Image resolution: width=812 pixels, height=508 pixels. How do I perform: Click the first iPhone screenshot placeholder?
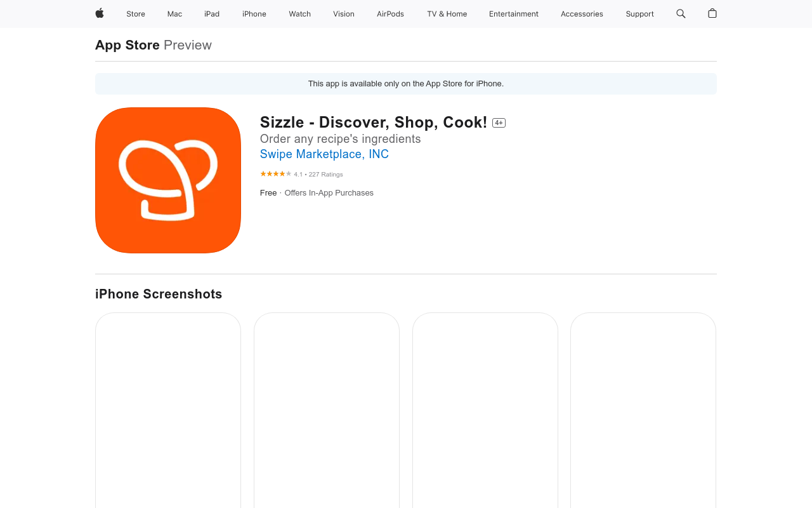pos(168,410)
